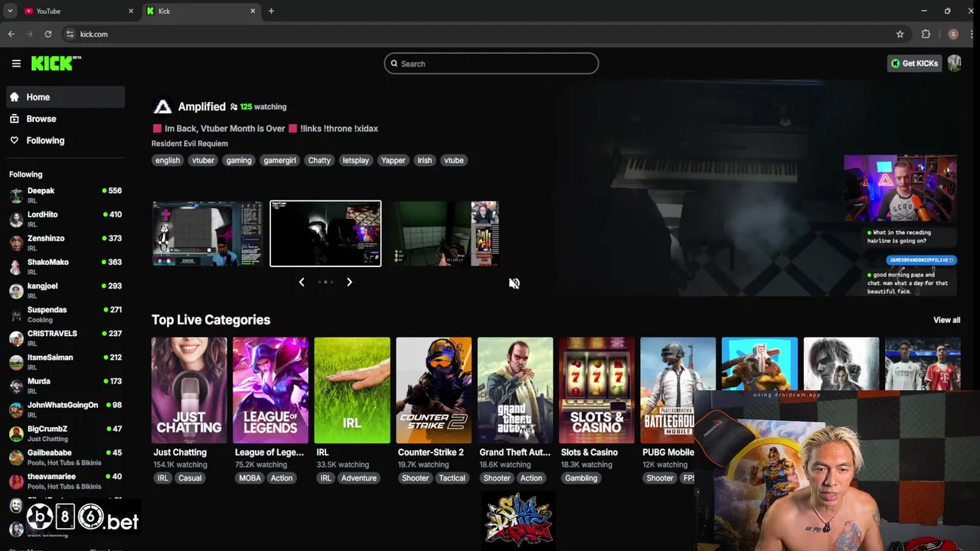Go to previous featured stream arrow
The width and height of the screenshot is (980, 551).
[302, 282]
